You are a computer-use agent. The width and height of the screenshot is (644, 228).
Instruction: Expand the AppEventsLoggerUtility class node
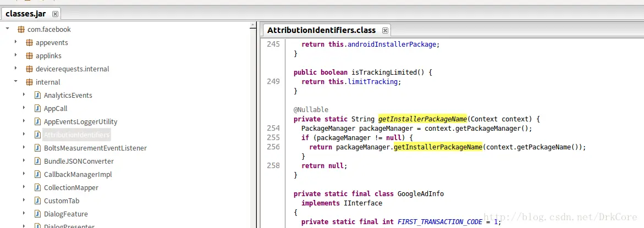point(24,121)
